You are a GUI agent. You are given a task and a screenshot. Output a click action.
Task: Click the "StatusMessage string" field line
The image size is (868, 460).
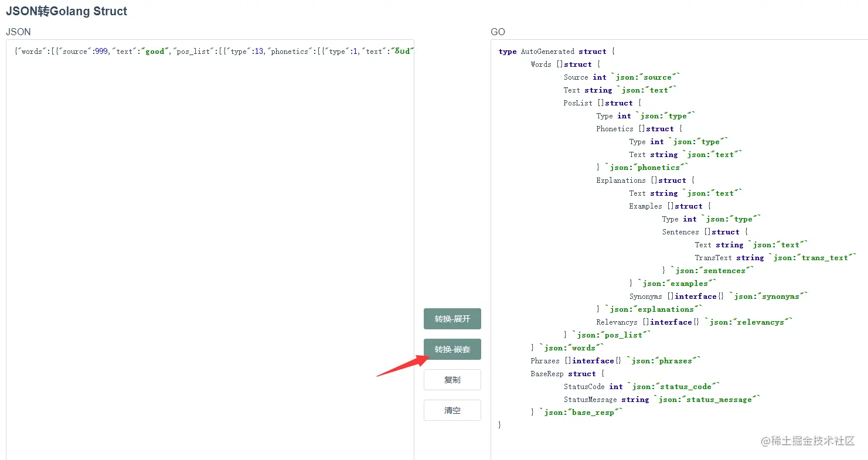pos(661,400)
